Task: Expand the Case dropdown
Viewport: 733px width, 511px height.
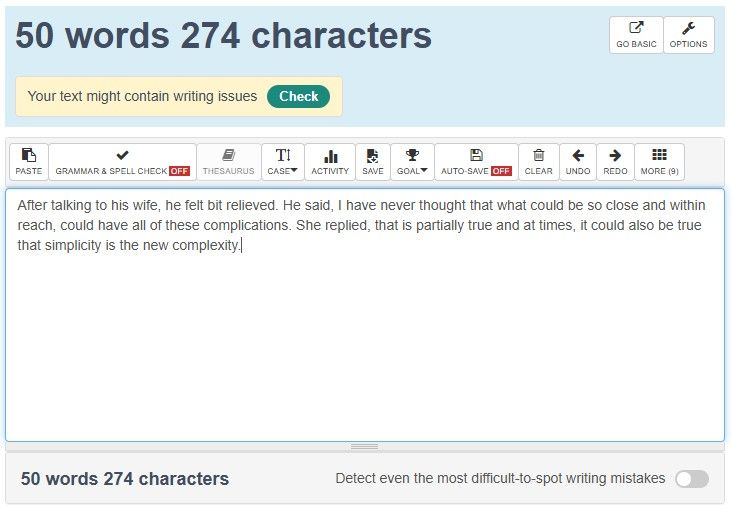Action: [x=282, y=162]
